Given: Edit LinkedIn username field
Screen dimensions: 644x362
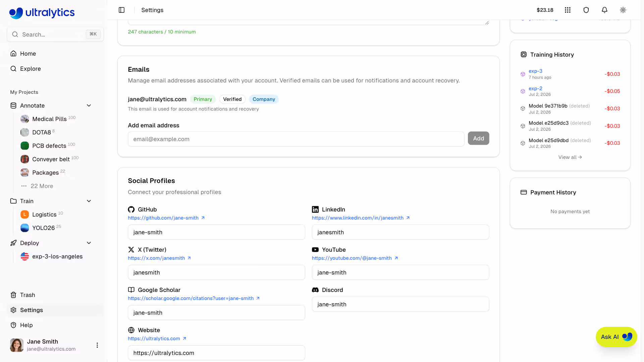Looking at the screenshot, I should pyautogui.click(x=400, y=232).
